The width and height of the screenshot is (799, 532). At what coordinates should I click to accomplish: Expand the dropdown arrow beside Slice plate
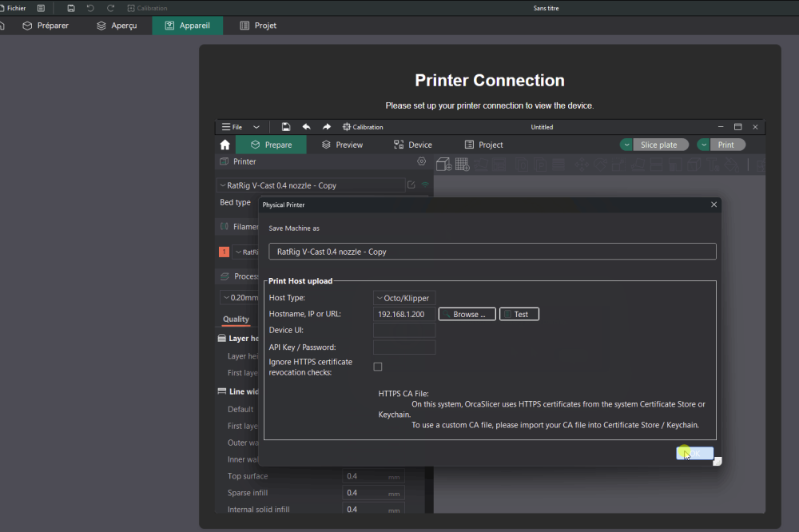pos(626,145)
